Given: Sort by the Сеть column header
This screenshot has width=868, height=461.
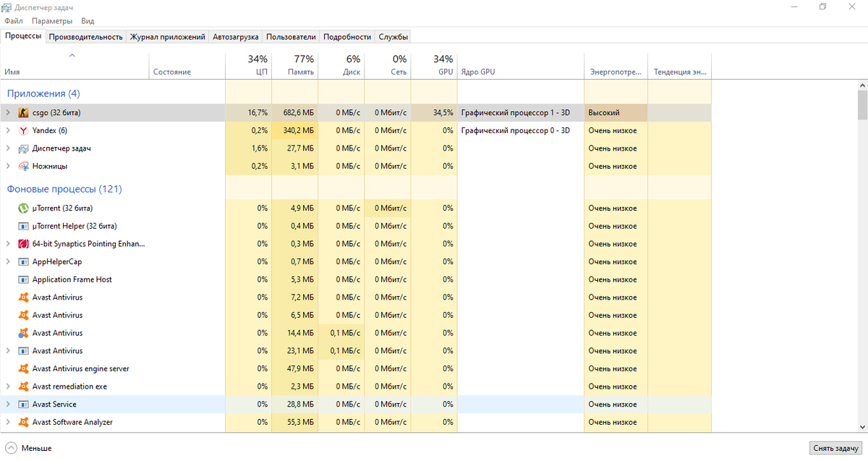Looking at the screenshot, I should (x=387, y=65).
